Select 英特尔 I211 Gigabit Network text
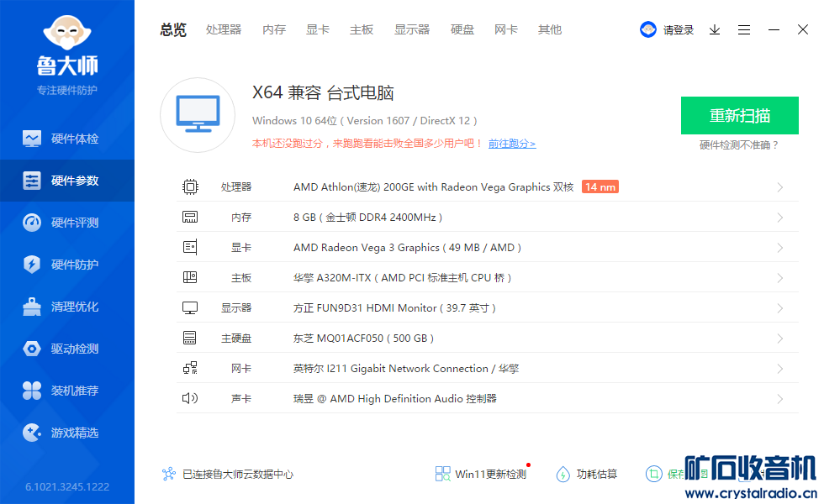The width and height of the screenshot is (824, 504). [x=406, y=369]
